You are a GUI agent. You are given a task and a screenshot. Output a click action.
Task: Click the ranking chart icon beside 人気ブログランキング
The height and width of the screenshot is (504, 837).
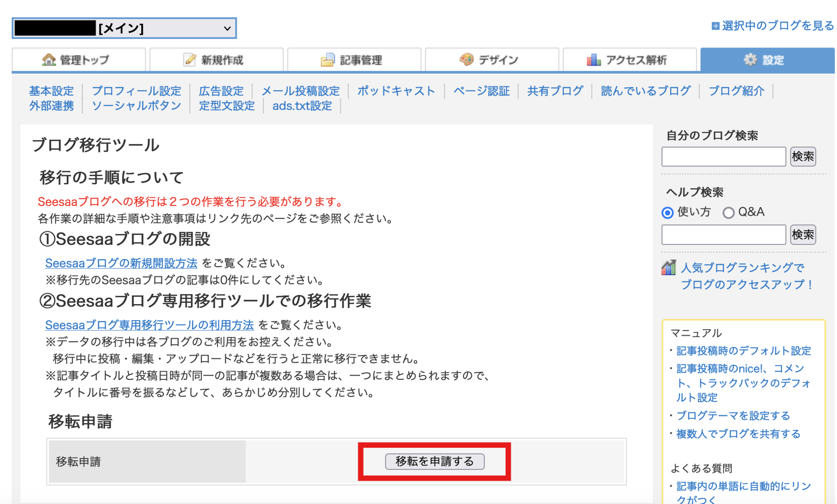[x=668, y=267]
